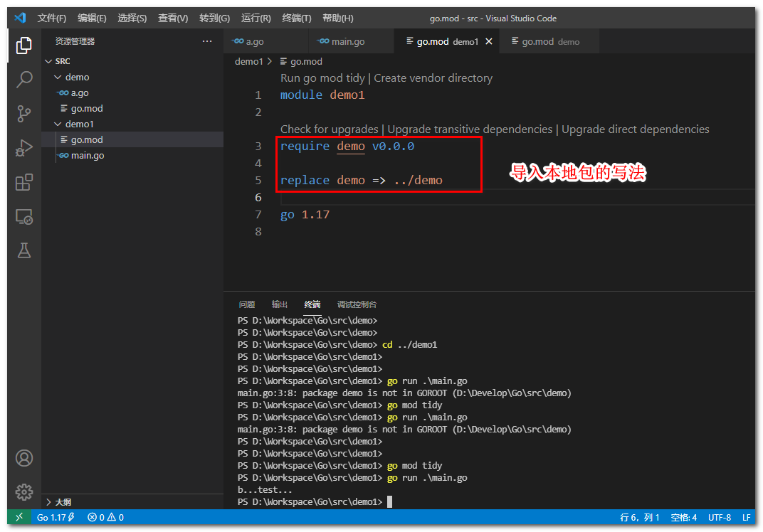Click the cd ../demo1 terminal command

[410, 345]
